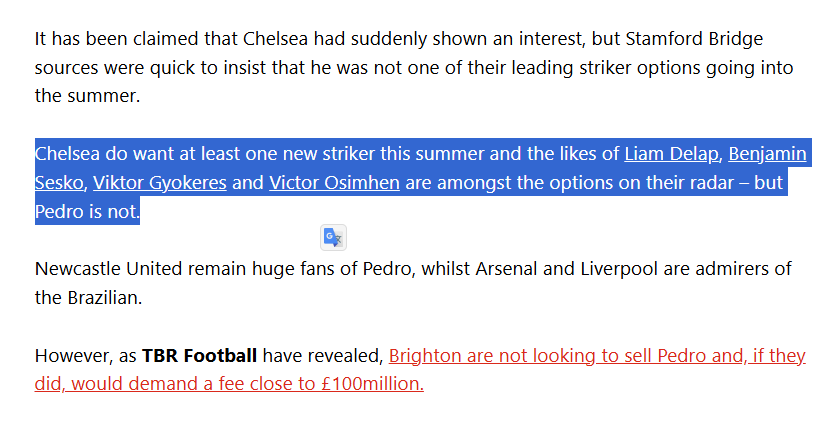Screen dimensions: 832x428
Task: Open the Liam Delap link
Action: [x=671, y=154]
